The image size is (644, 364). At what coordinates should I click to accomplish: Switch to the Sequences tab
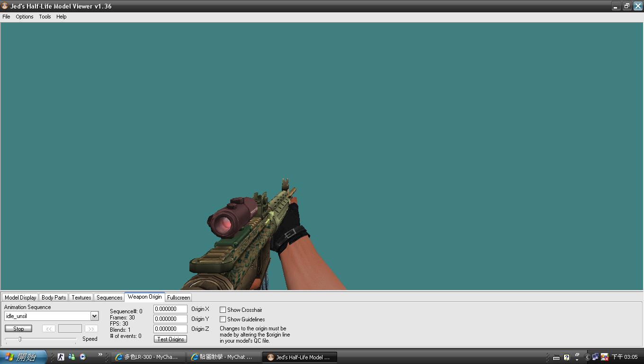click(109, 298)
